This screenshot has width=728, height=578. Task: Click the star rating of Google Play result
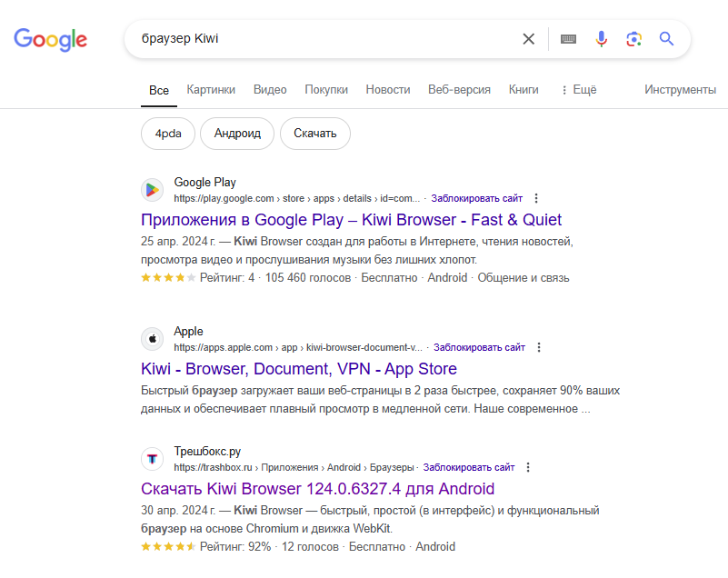[x=168, y=277]
